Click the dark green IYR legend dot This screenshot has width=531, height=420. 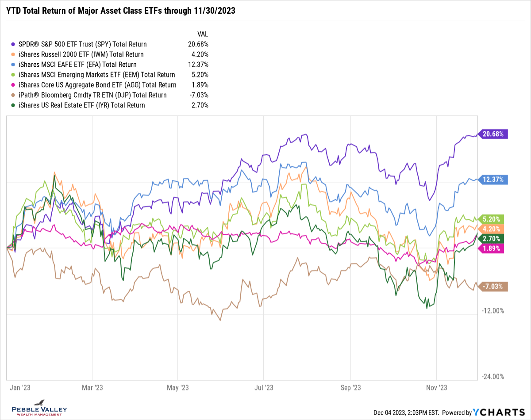[x=13, y=105]
